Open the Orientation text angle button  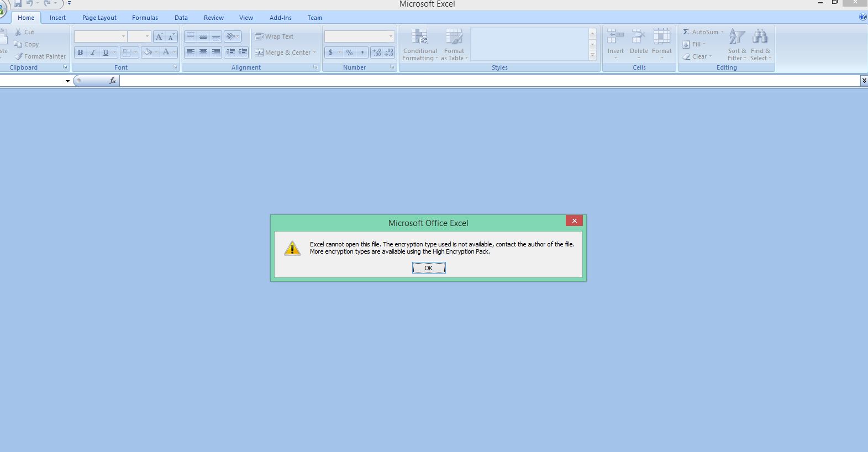[233, 36]
